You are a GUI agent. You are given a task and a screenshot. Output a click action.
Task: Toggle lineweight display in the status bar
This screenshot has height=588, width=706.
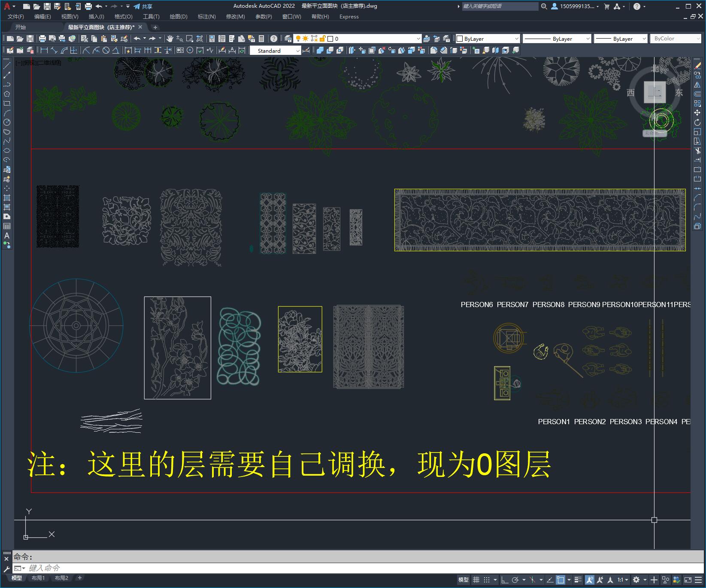point(578,580)
